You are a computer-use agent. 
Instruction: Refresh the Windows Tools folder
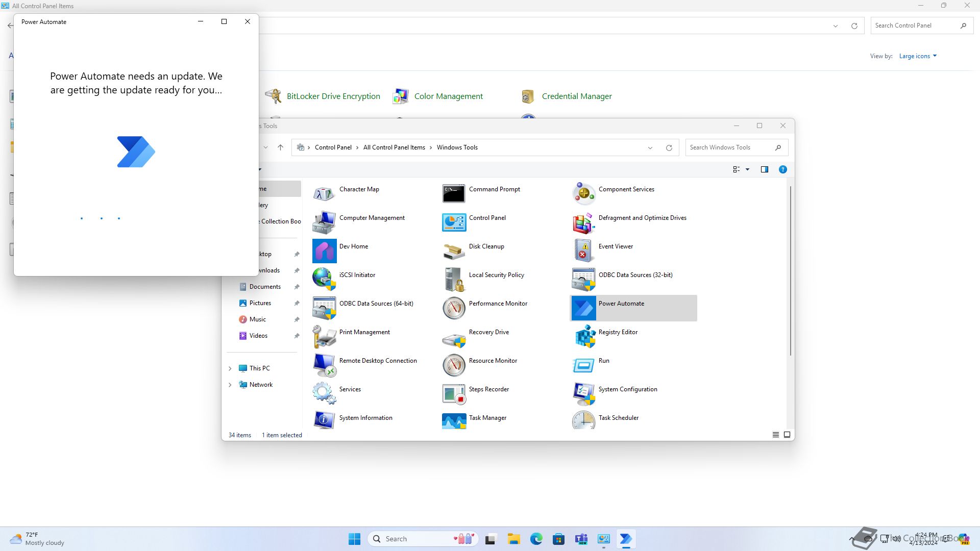tap(669, 147)
